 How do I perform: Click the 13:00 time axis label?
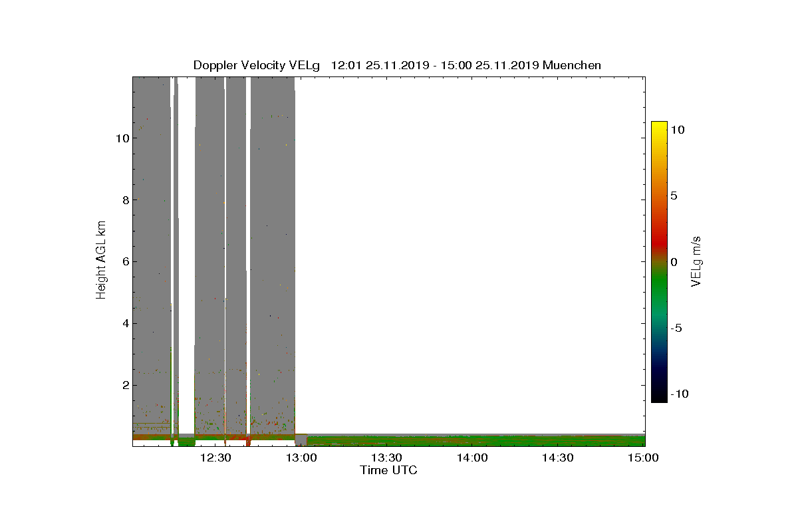pyautogui.click(x=301, y=458)
